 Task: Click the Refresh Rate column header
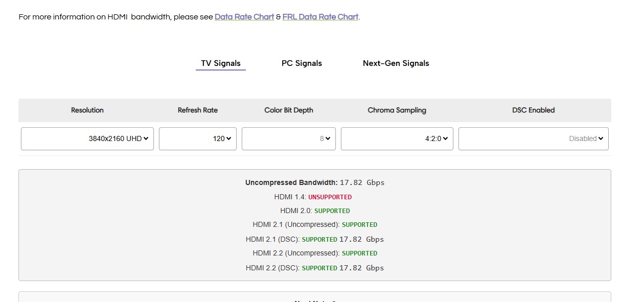(198, 110)
